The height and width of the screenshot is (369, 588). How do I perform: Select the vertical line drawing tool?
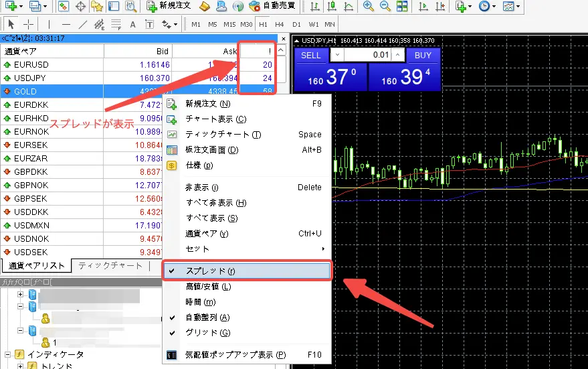pos(49,24)
